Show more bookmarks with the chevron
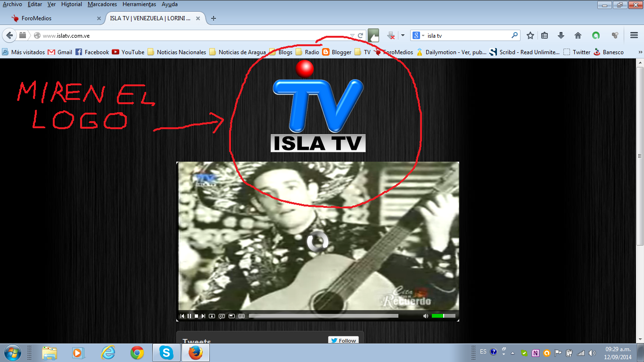Image resolution: width=644 pixels, height=362 pixels. [x=640, y=52]
